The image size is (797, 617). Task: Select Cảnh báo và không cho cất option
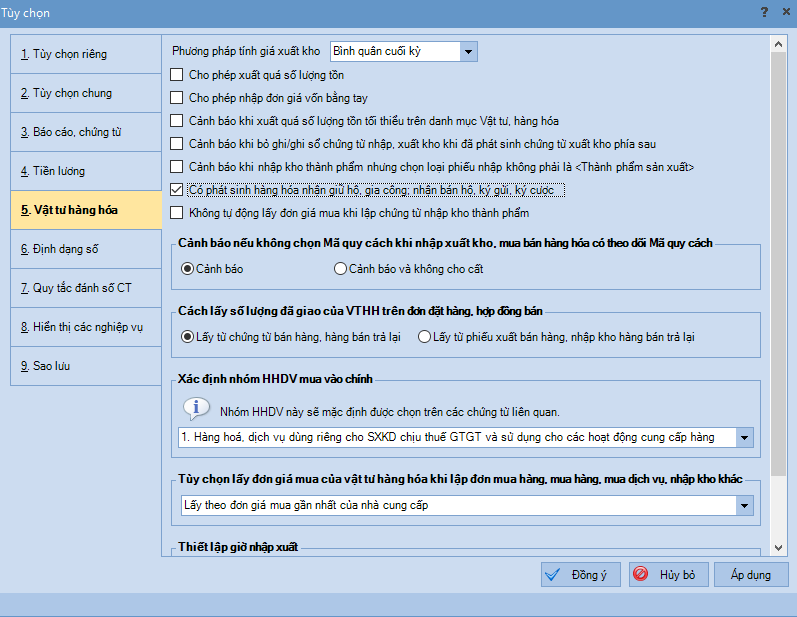coord(340,269)
